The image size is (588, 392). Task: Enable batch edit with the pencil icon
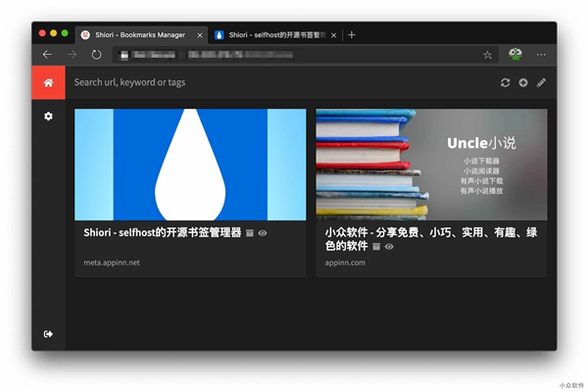(x=541, y=82)
